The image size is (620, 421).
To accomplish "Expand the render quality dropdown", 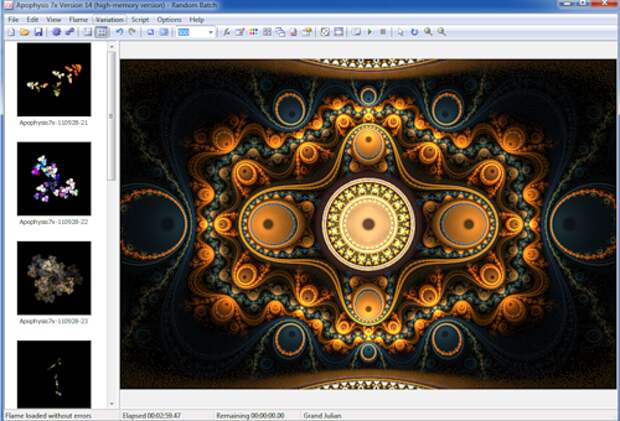I will (211, 32).
